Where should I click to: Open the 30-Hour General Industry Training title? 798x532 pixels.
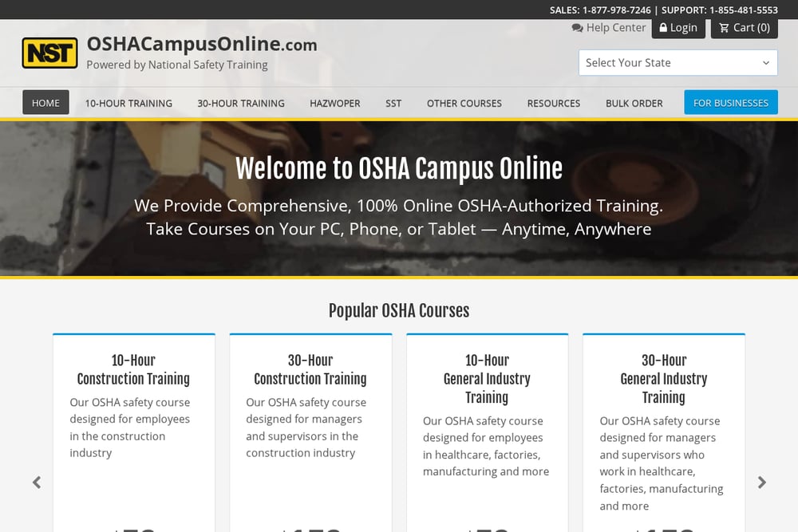(664, 379)
